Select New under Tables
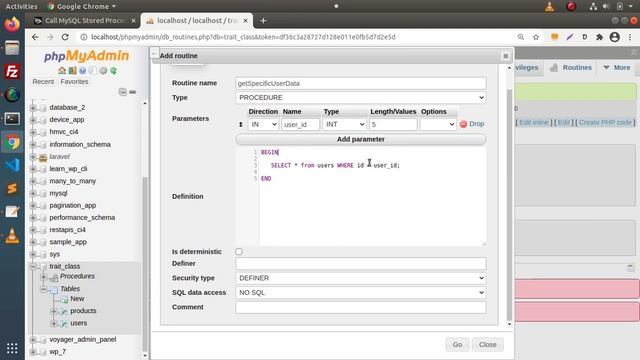 [x=77, y=299]
